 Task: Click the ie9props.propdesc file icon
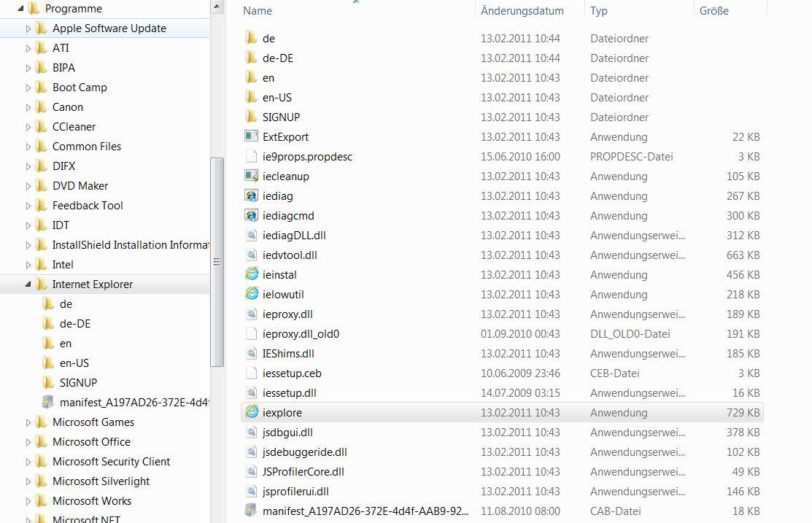252,156
